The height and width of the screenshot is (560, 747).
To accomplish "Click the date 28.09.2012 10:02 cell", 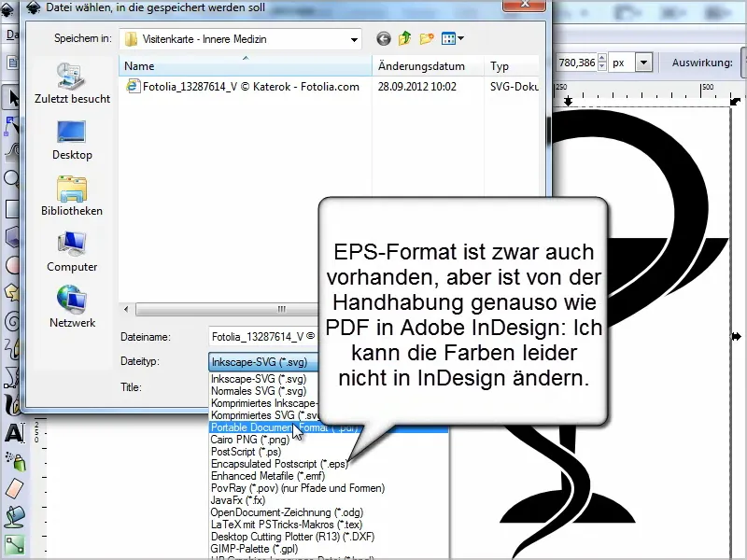I will click(x=416, y=87).
